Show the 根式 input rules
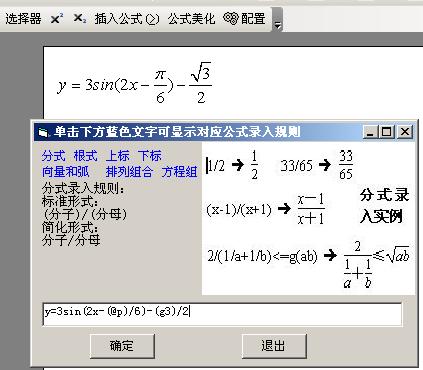Screen dimensions: 423x370 pos(85,156)
